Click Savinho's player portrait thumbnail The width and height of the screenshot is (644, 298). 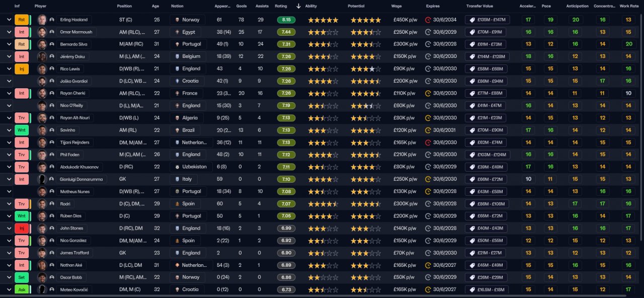click(x=42, y=130)
